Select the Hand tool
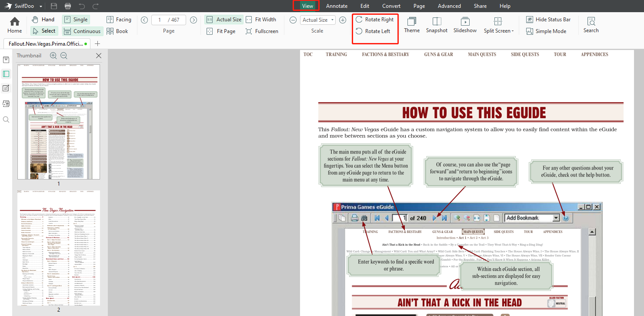Viewport: 644px width, 316px height. [x=43, y=20]
